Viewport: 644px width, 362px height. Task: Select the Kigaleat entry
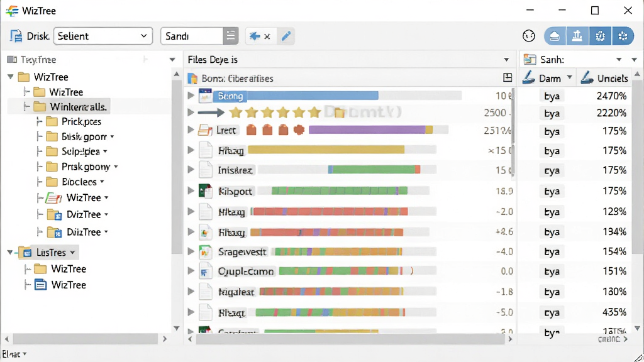tap(236, 292)
